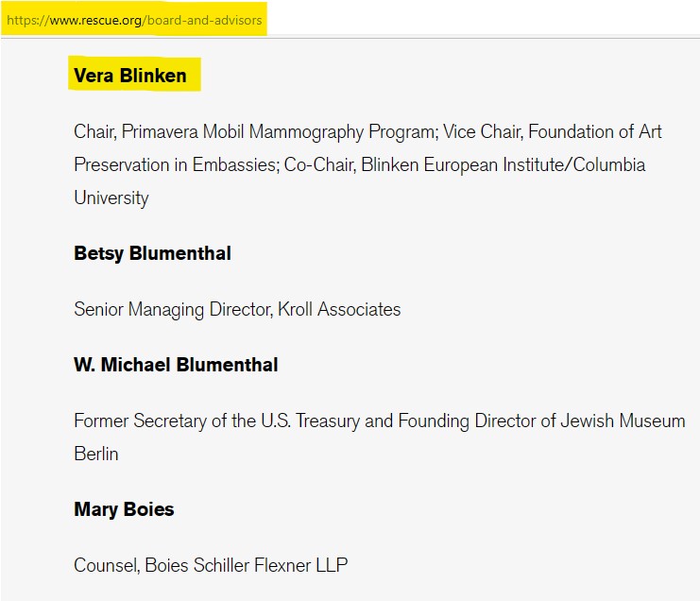700x601 pixels.
Task: Select the Vera Blinken name heading
Action: point(130,75)
